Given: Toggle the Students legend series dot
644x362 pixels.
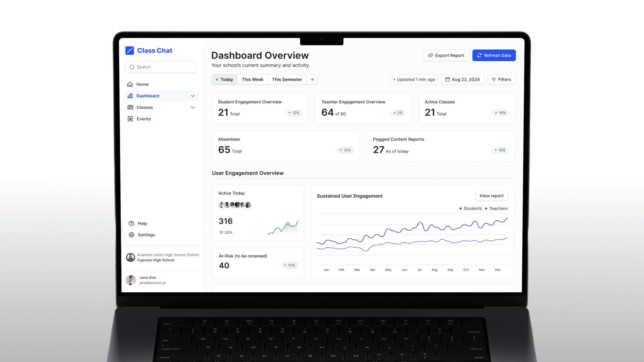Looking at the screenshot, I should (x=461, y=208).
